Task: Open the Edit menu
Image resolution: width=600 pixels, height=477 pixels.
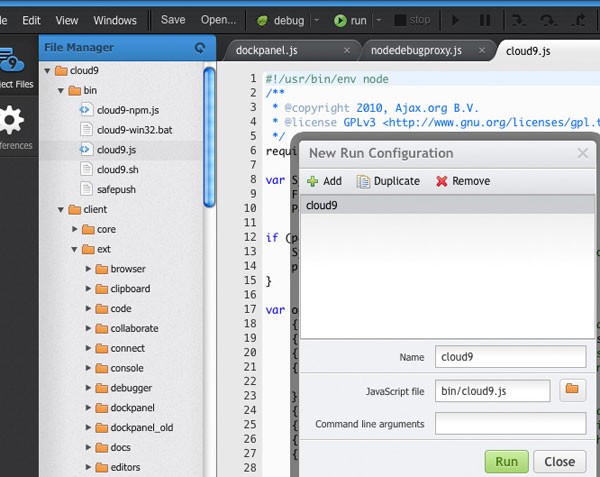Action: (31, 20)
